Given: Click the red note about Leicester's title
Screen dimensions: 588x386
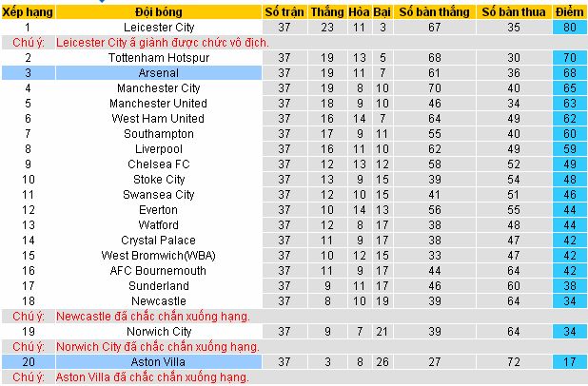Looking at the screenshot, I should [x=162, y=43].
